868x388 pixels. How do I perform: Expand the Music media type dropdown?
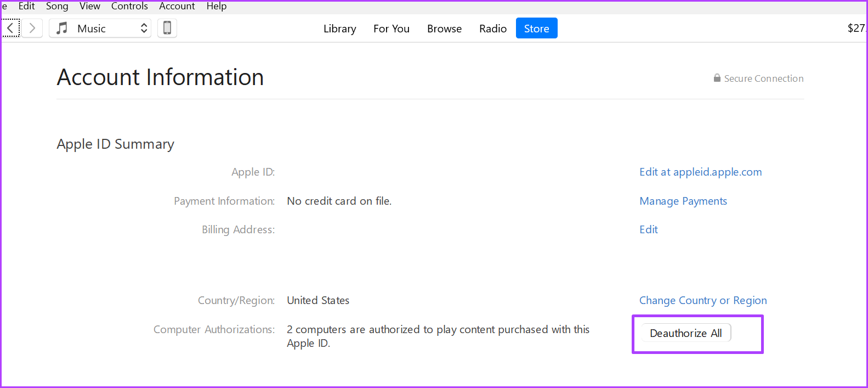[100, 29]
